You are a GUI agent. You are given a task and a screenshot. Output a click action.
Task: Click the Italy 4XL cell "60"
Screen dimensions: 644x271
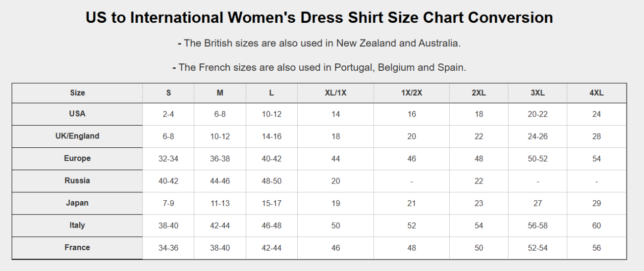pyautogui.click(x=596, y=226)
